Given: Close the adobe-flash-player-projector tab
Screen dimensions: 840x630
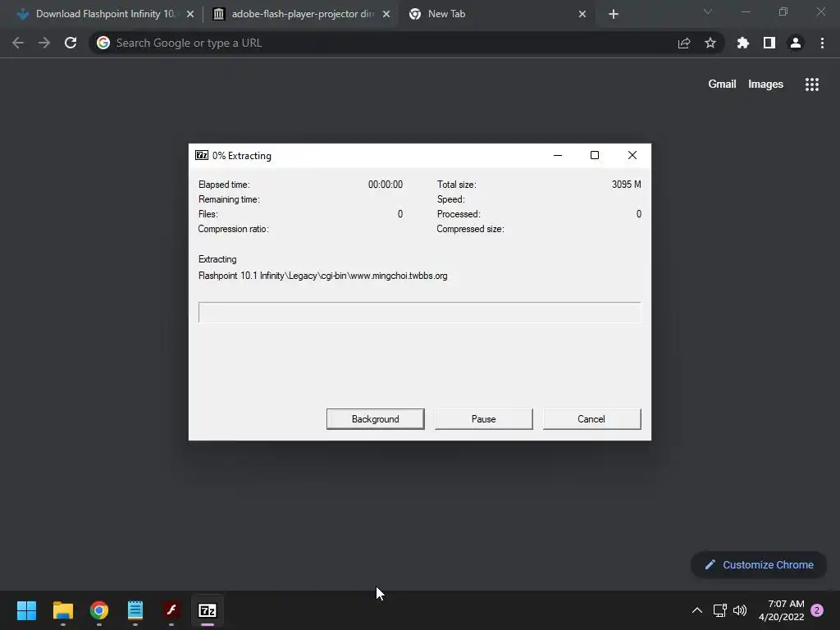Looking at the screenshot, I should pyautogui.click(x=386, y=14).
